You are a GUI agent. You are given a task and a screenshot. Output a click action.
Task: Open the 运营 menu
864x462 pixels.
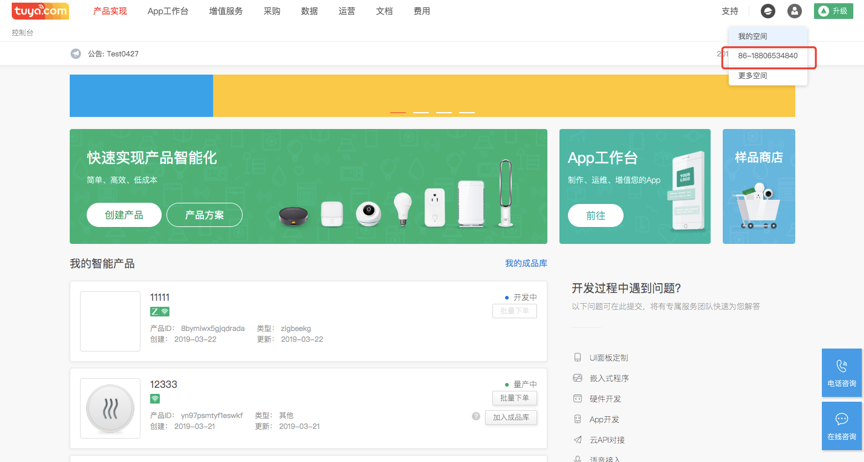pos(347,11)
